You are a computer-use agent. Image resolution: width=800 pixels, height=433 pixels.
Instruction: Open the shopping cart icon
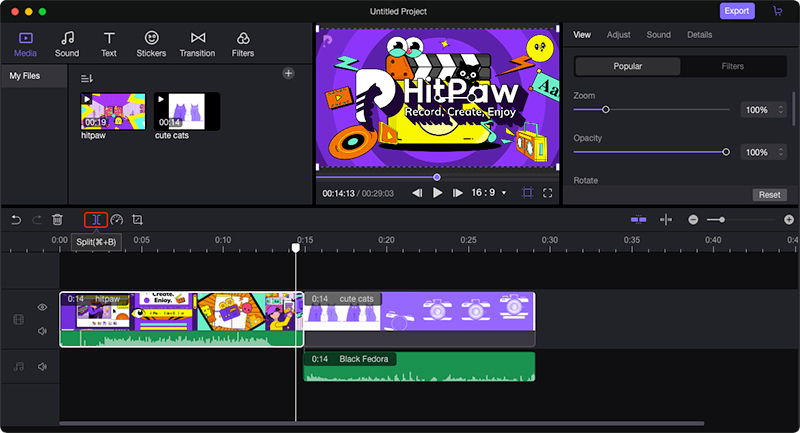[x=778, y=11]
